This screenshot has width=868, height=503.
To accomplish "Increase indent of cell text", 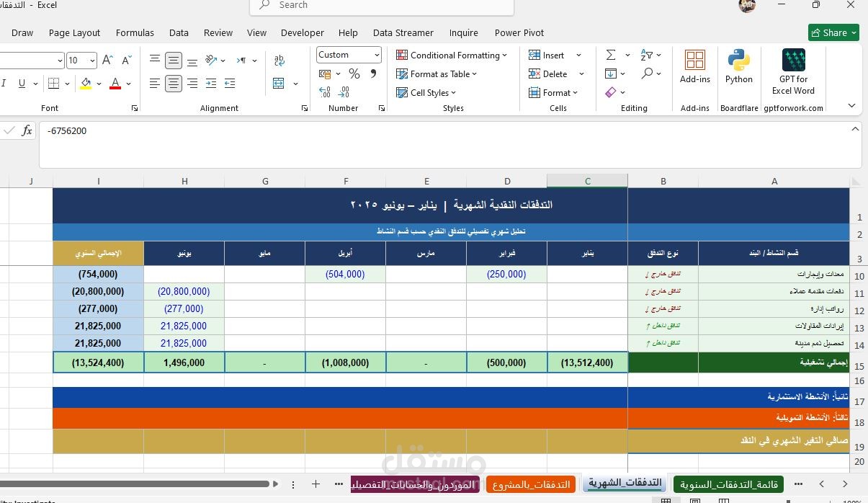I will (x=231, y=84).
